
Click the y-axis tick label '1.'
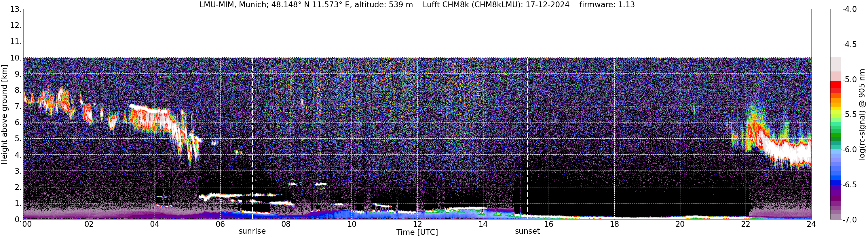(x=18, y=204)
